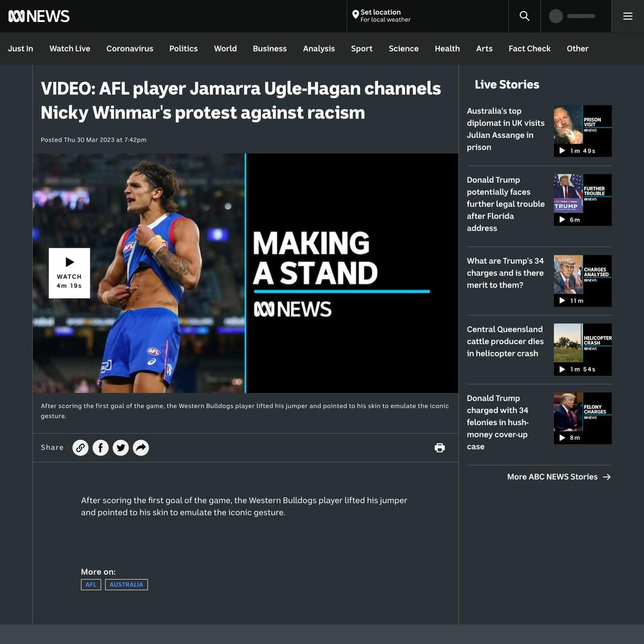The height and width of the screenshot is (644, 644).
Task: Expand the Other menu item
Action: [x=578, y=48]
